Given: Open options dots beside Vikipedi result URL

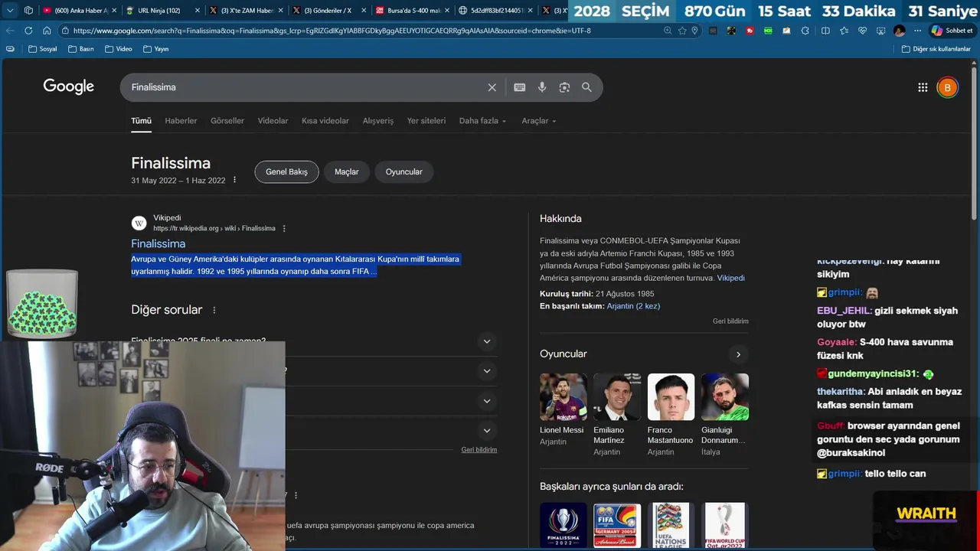Looking at the screenshot, I should [284, 229].
